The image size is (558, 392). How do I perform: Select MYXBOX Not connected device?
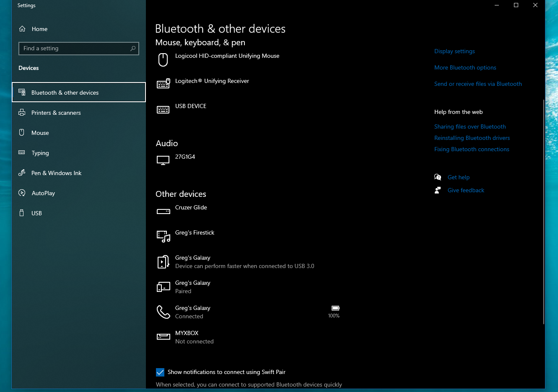(248, 337)
